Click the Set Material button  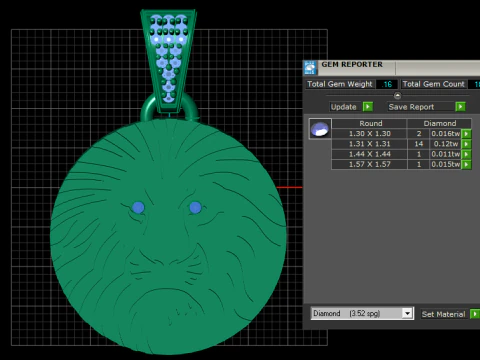click(x=443, y=314)
